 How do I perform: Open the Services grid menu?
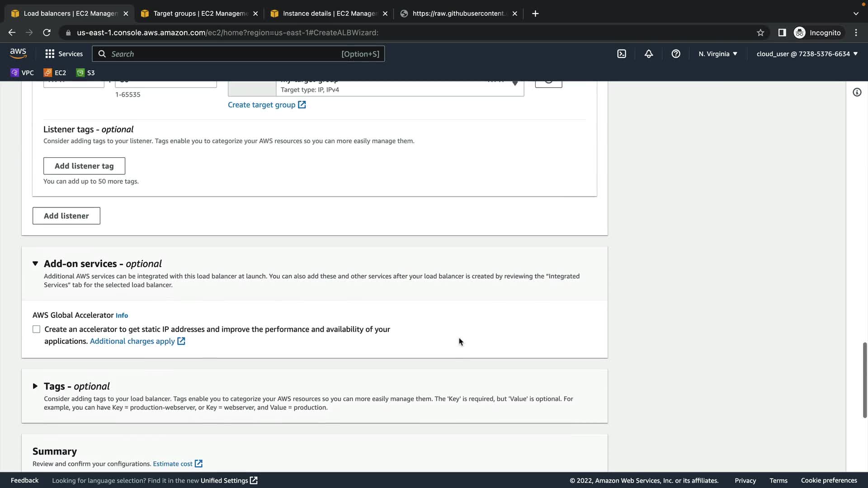tap(64, 54)
